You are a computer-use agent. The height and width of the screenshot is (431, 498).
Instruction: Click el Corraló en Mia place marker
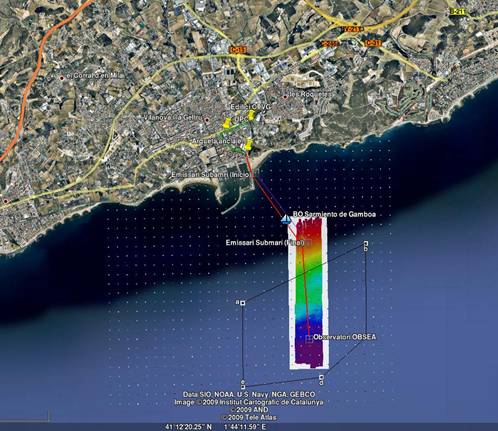(62, 78)
